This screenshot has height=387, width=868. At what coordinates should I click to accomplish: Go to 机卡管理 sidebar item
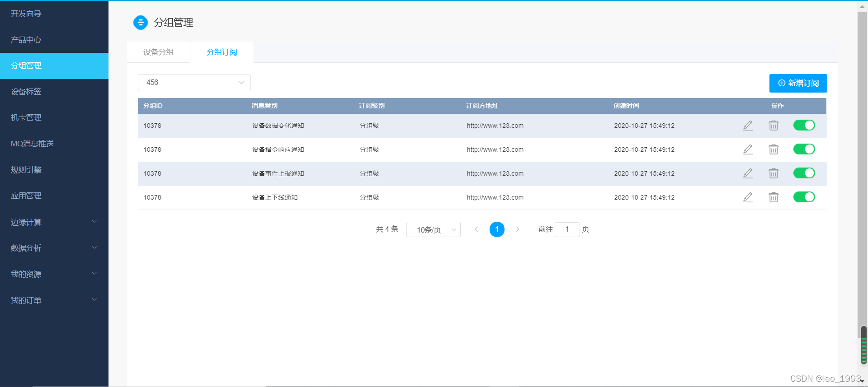[x=54, y=117]
